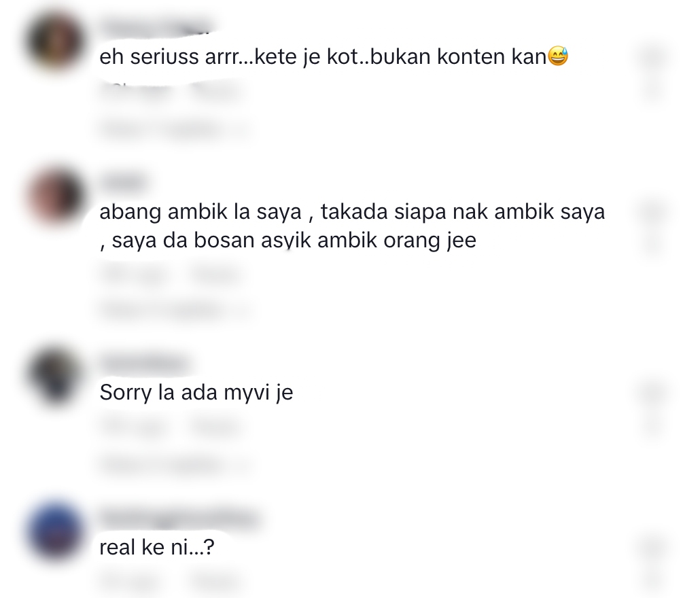Like the 'eh seriuss arrr' comment
Viewport: 700px width, 598px height.
tap(652, 57)
